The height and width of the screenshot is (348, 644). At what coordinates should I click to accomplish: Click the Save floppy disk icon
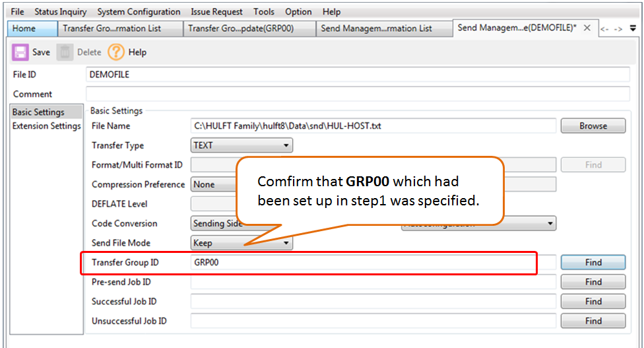(x=20, y=52)
